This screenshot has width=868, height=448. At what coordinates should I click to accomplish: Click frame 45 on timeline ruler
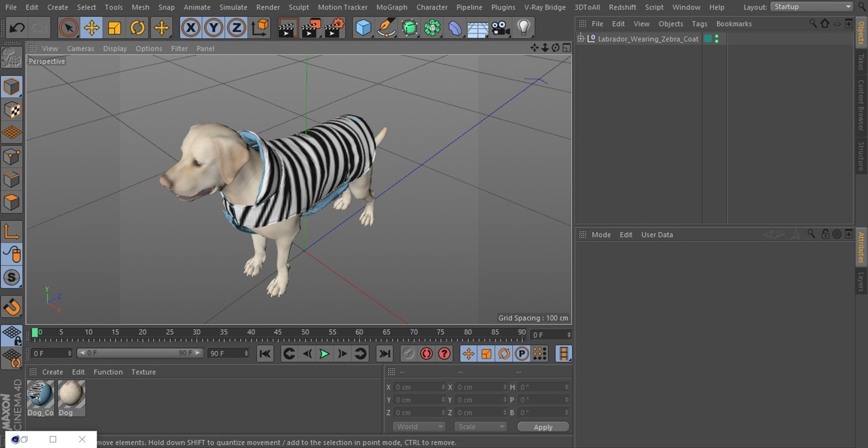coord(278,333)
